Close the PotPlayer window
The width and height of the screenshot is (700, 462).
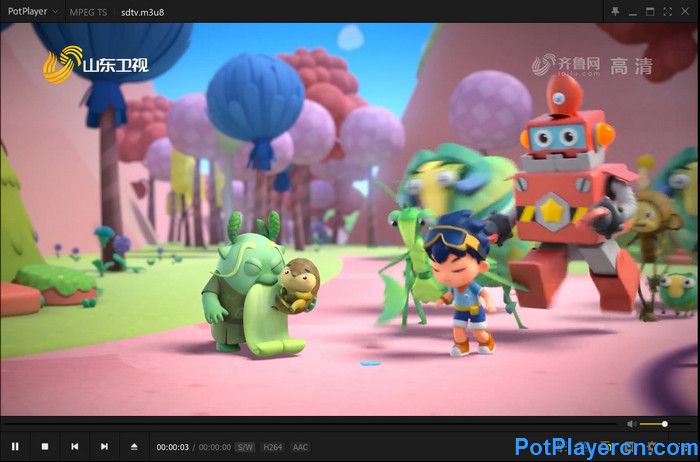[x=685, y=12]
